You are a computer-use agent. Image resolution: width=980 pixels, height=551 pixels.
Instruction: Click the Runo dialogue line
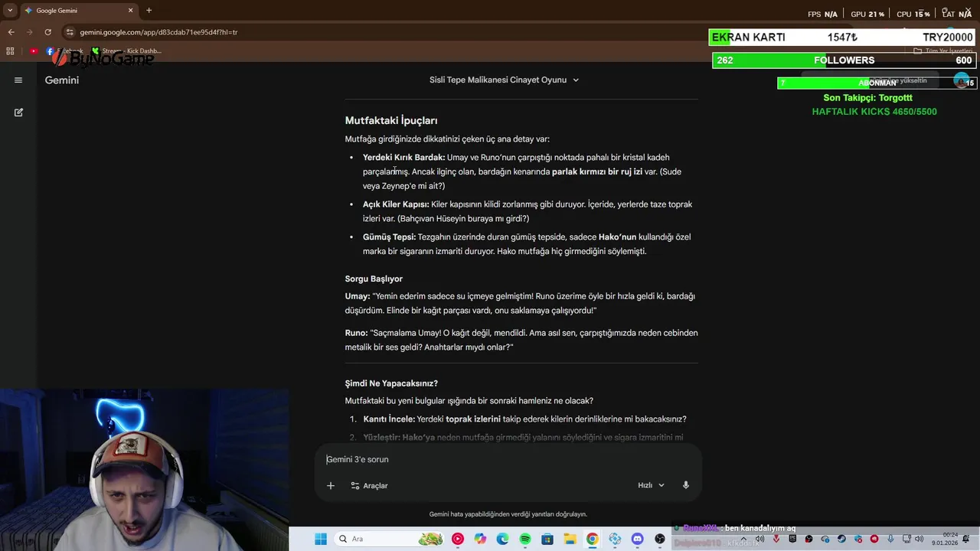pyautogui.click(x=521, y=340)
